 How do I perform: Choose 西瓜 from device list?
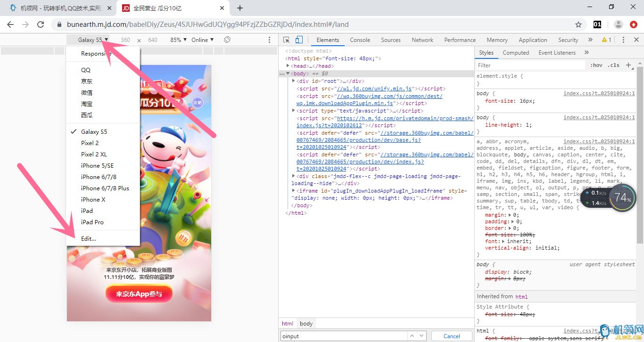coord(103,115)
